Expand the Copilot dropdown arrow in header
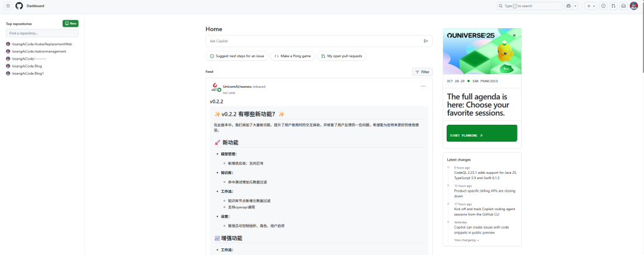The height and width of the screenshot is (255, 644). point(575,6)
